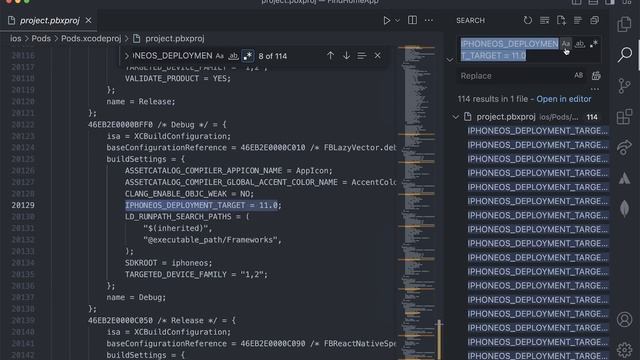Click CLANG_ENABLE_OBJC_WEAK = NO line
640x360 pixels.
[x=189, y=193]
